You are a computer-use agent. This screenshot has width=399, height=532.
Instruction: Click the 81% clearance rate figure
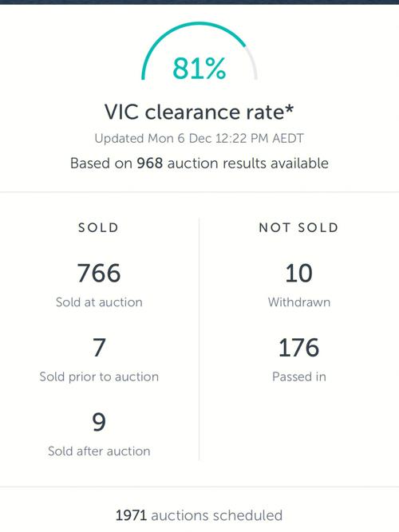point(199,69)
